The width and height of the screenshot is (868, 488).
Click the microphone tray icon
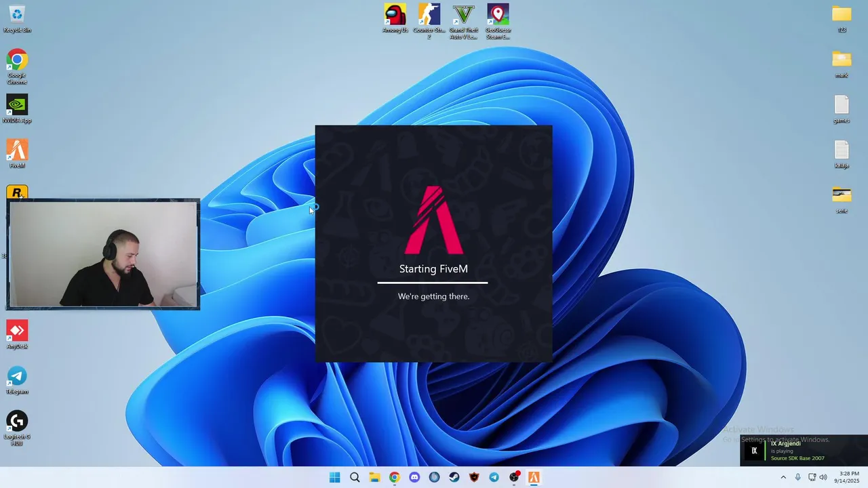(797, 477)
